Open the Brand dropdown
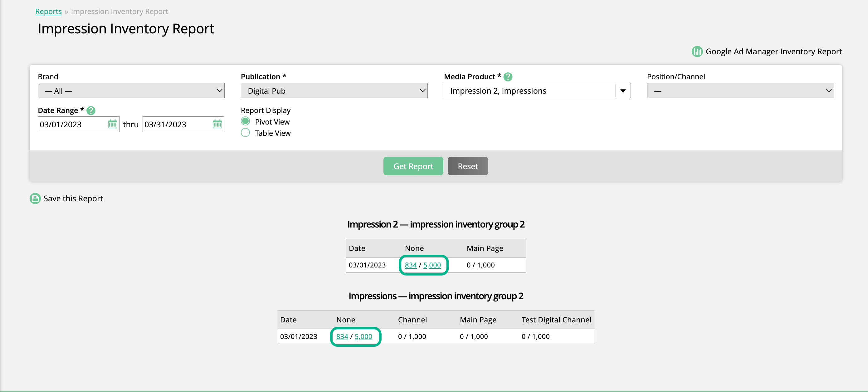This screenshot has width=868, height=392. click(x=131, y=91)
